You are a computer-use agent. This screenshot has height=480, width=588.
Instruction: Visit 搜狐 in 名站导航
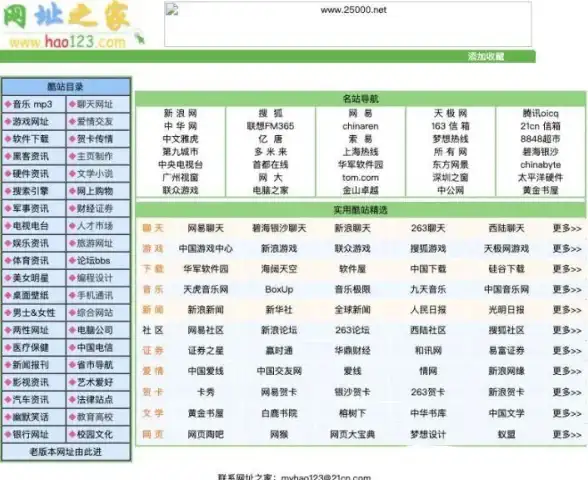click(270, 113)
